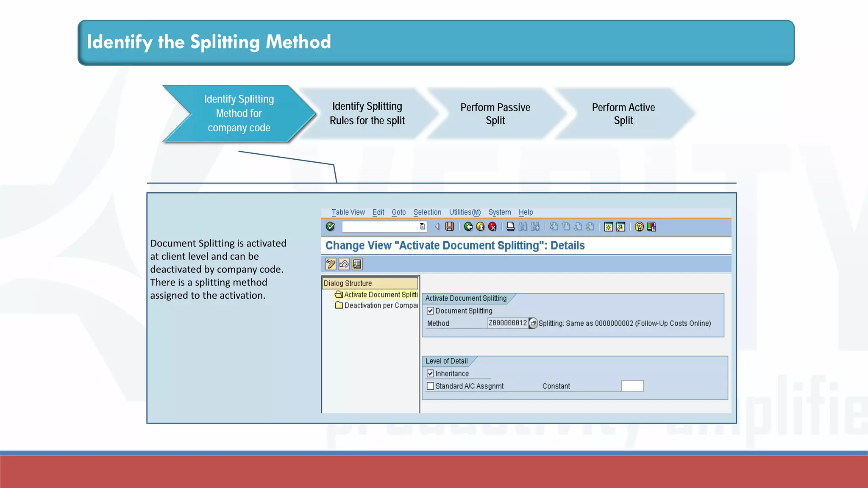This screenshot has height=488, width=868.
Task: Click the Dialog Structure header
Action: [x=370, y=283]
